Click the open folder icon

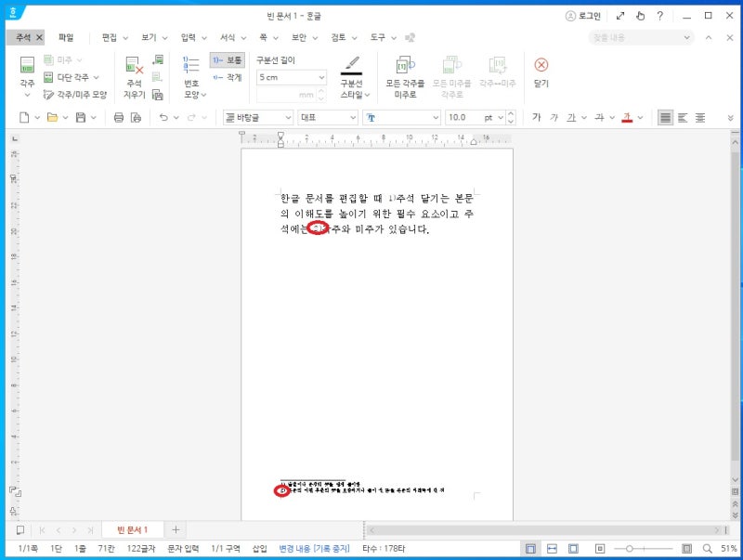pos(53,118)
